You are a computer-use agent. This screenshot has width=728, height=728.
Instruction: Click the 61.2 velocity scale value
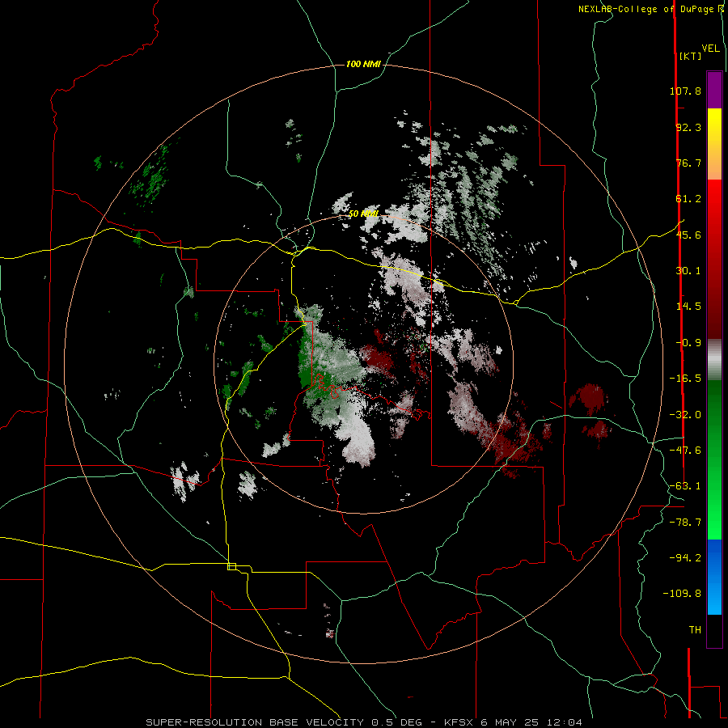pos(688,199)
